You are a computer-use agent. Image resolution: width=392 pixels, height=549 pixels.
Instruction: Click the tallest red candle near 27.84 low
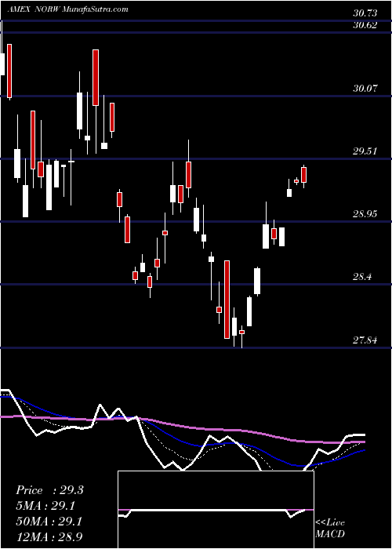pos(227,300)
